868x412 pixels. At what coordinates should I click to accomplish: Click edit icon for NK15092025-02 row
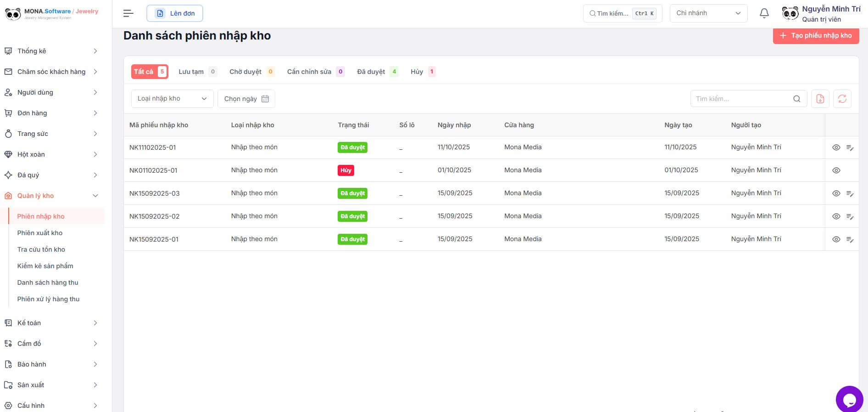click(x=850, y=216)
